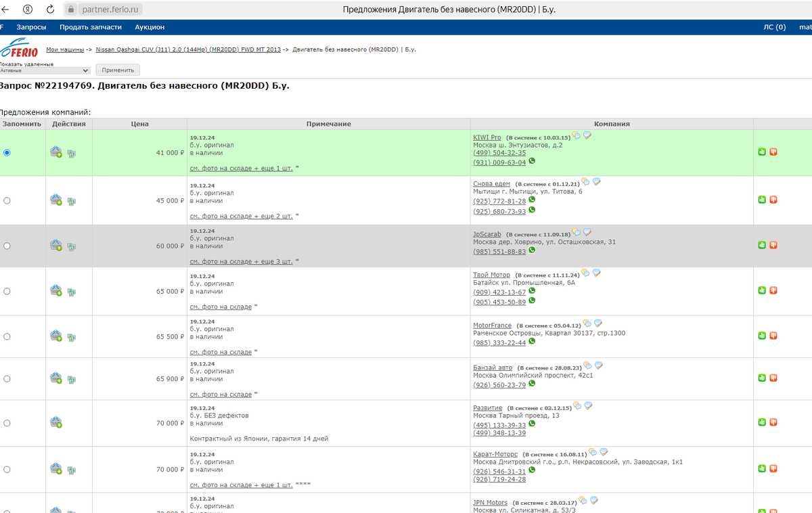Open the Запросы menu
The width and height of the screenshot is (812, 513).
(31, 27)
